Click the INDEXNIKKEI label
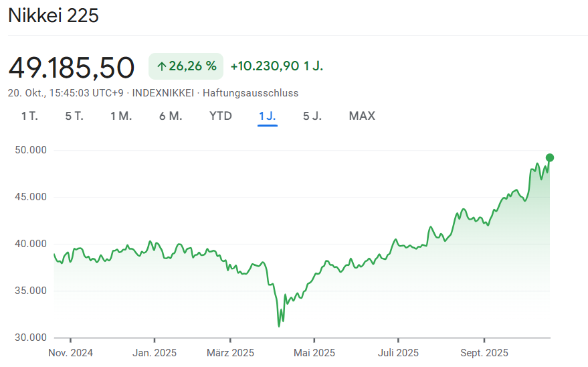Screen dimensions: 588x367 (x=163, y=93)
